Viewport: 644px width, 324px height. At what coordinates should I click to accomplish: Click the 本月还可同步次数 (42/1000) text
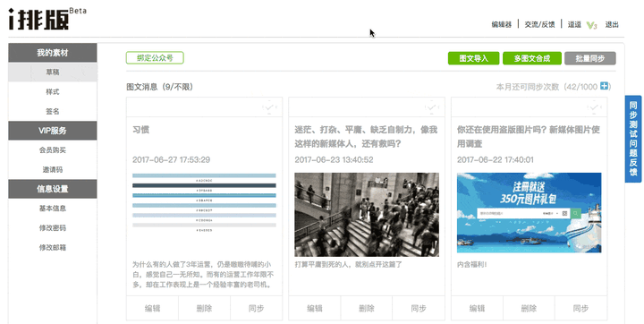[547, 87]
